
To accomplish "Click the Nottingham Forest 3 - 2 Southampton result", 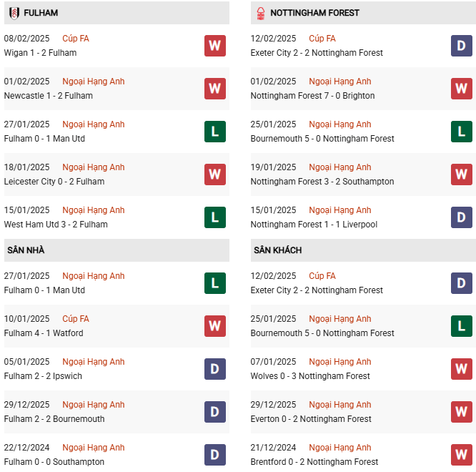I will click(322, 182).
